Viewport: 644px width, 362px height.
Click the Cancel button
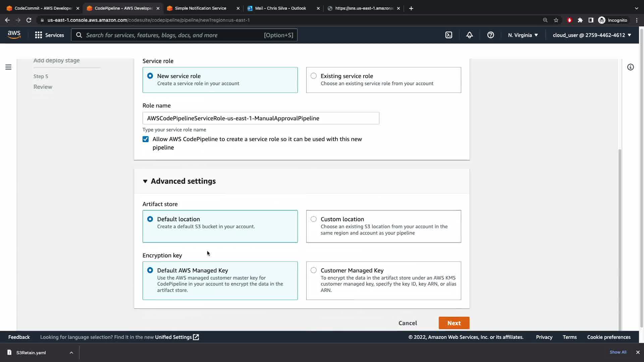[x=408, y=323]
